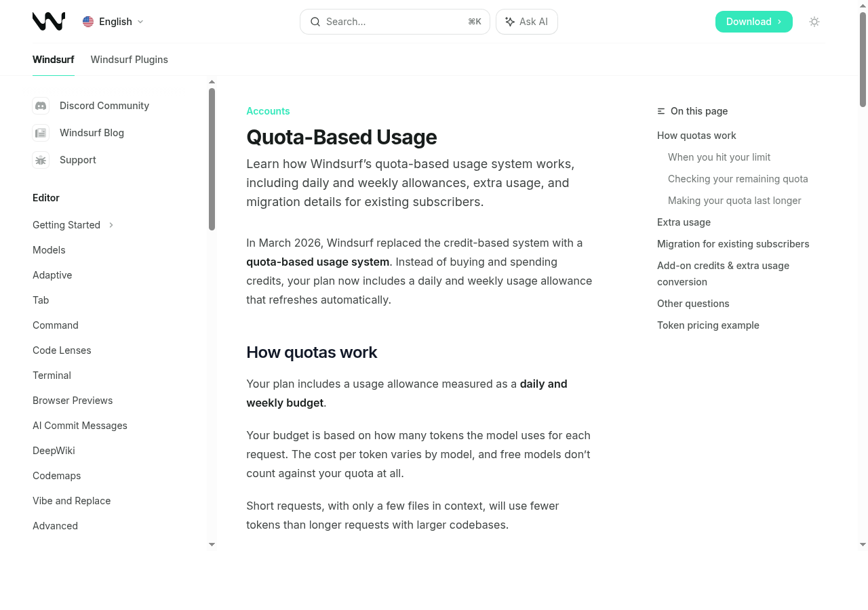Switch to the Windsurf Plugins tab
868x610 pixels.
[x=130, y=60]
